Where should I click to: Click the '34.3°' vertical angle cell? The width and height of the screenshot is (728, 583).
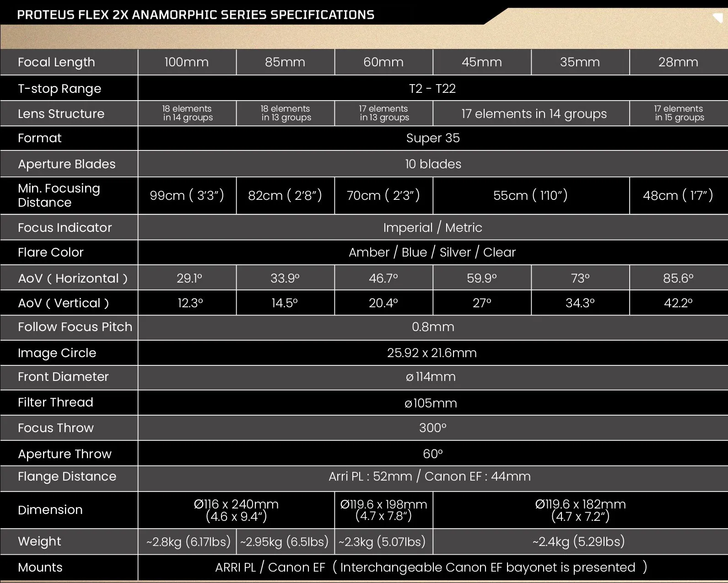pyautogui.click(x=580, y=303)
